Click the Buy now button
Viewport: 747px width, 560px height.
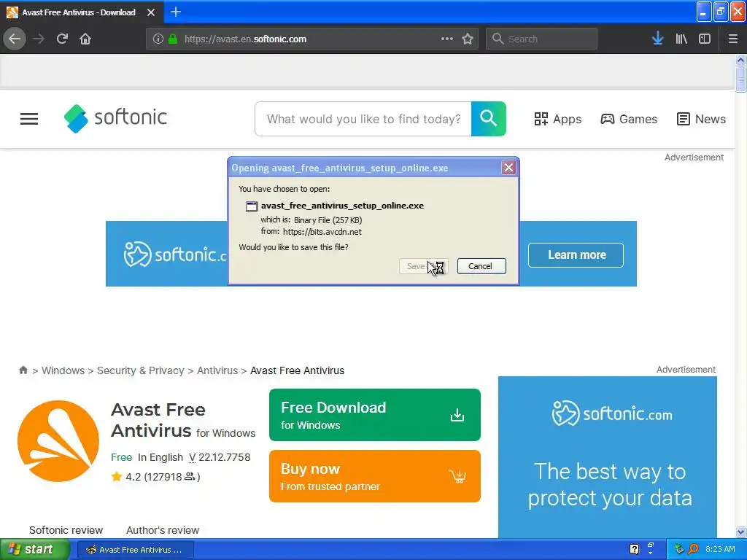click(x=374, y=475)
